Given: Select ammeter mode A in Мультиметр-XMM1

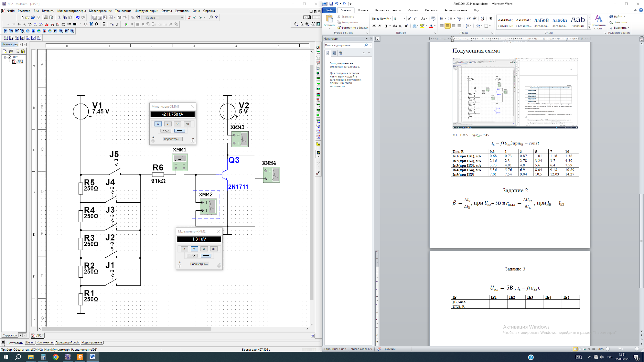Looking at the screenshot, I should click(x=158, y=124).
